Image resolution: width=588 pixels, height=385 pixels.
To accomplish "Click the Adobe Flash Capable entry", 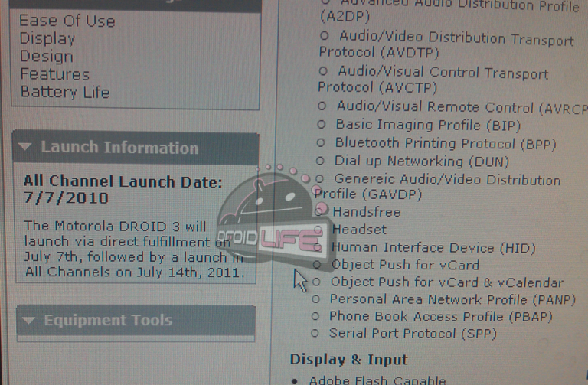I will (x=377, y=380).
